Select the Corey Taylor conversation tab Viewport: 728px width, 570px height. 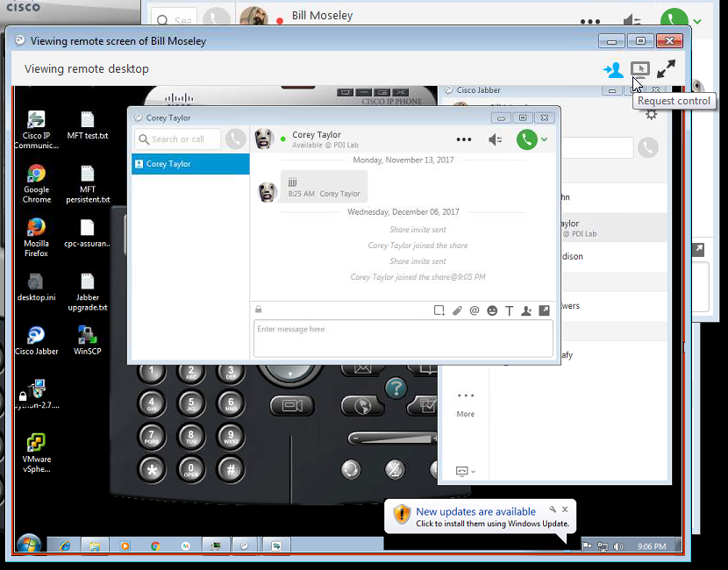[190, 162]
